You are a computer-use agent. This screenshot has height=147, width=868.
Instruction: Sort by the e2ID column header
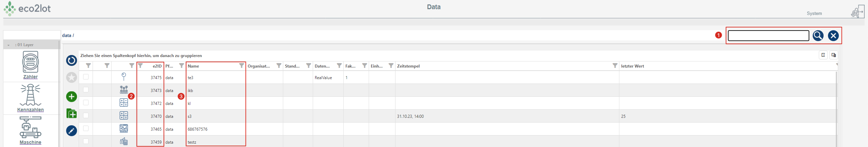click(157, 66)
